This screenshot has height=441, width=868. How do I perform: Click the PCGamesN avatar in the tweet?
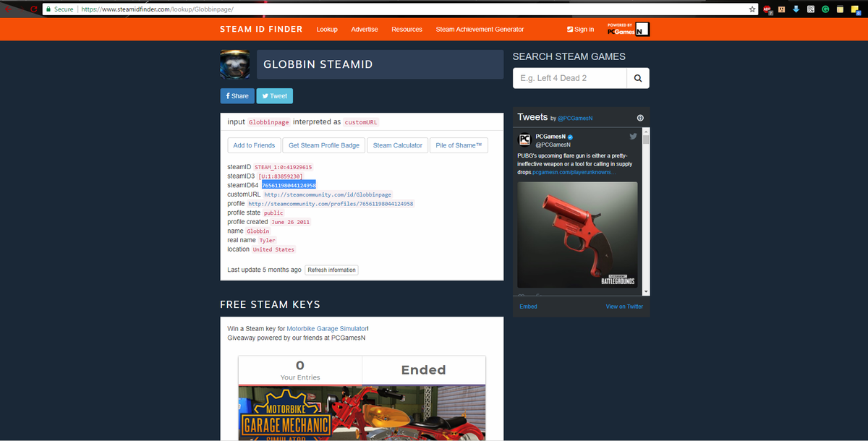524,140
